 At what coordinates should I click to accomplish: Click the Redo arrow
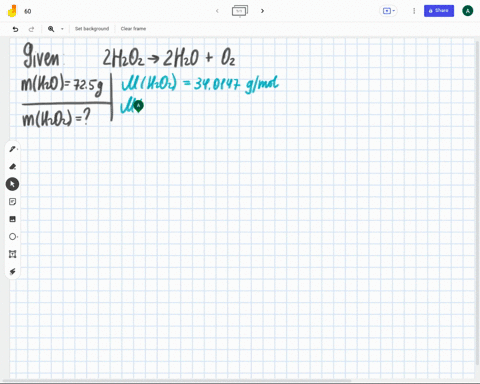point(31,29)
